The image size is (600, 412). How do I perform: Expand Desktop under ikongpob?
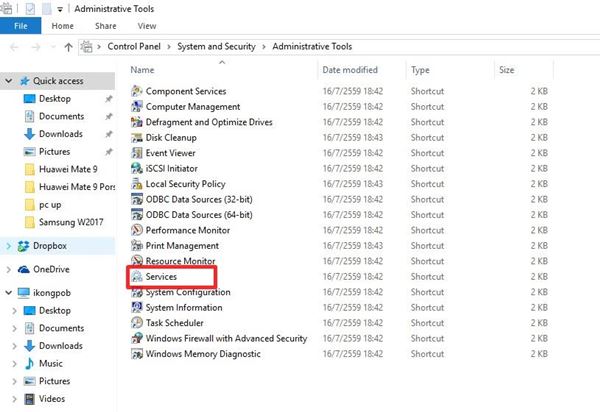[x=15, y=311]
